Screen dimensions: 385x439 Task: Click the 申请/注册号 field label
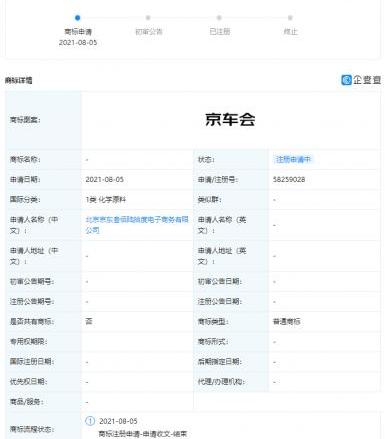pyautogui.click(x=218, y=179)
